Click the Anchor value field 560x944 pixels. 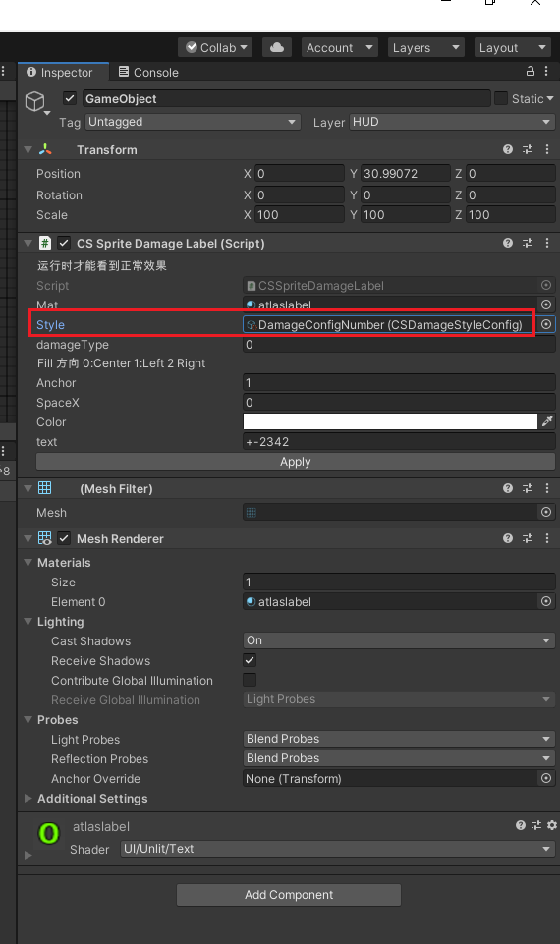[x=399, y=383]
